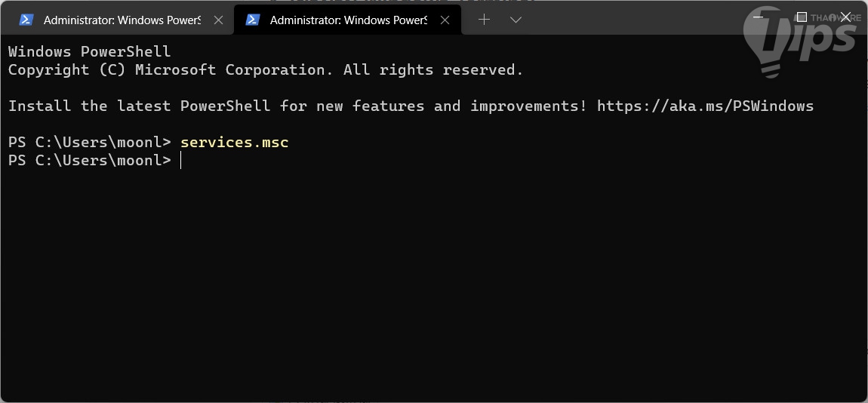The width and height of the screenshot is (868, 403).
Task: Click the second tab's PowerShell icon
Action: coord(253,20)
